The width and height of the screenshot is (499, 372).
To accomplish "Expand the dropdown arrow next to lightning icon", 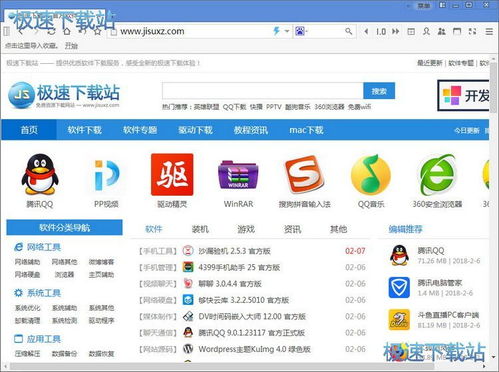I will coord(287,31).
